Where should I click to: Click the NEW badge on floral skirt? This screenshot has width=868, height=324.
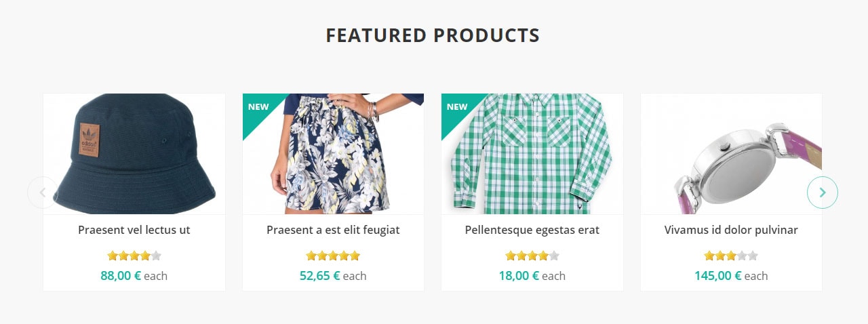258,107
